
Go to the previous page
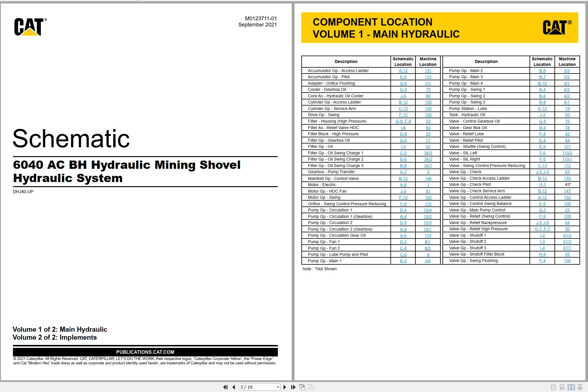[x=234, y=387]
